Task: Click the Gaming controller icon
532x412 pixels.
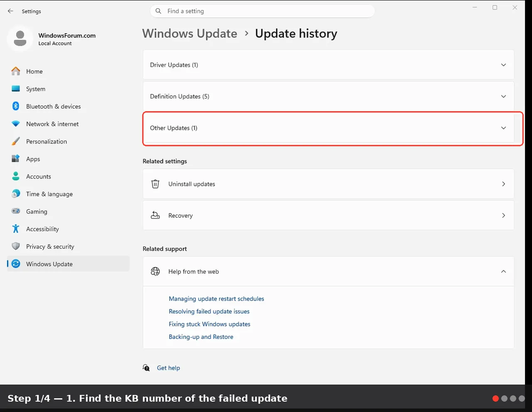Action: pyautogui.click(x=16, y=211)
